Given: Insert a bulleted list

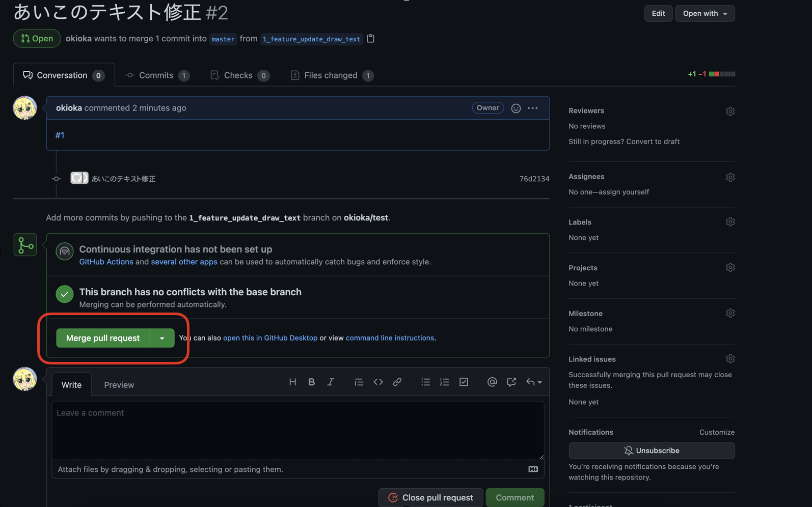Looking at the screenshot, I should pos(426,382).
